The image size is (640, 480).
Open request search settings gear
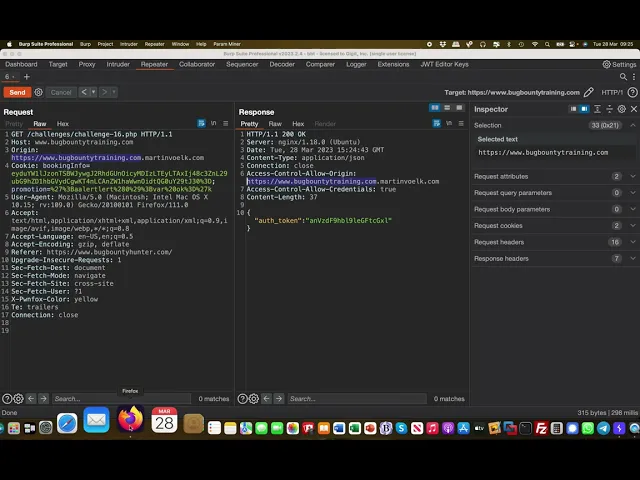(18, 399)
